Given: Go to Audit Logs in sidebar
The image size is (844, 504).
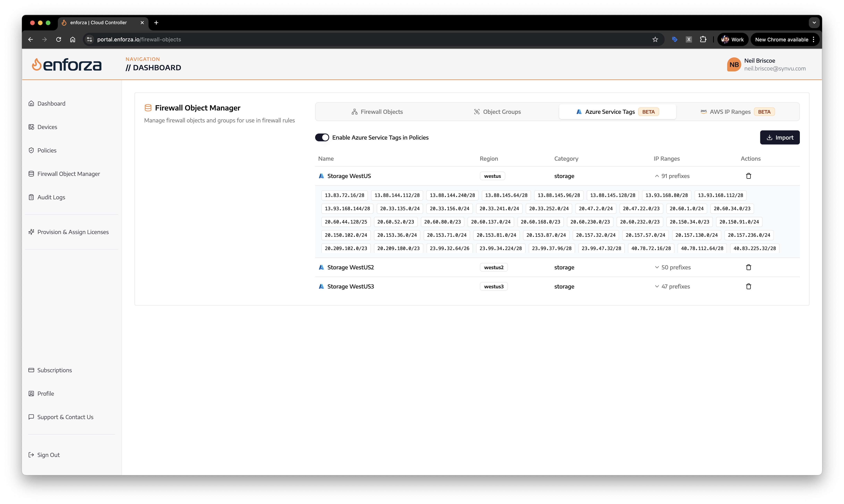Looking at the screenshot, I should [x=51, y=197].
